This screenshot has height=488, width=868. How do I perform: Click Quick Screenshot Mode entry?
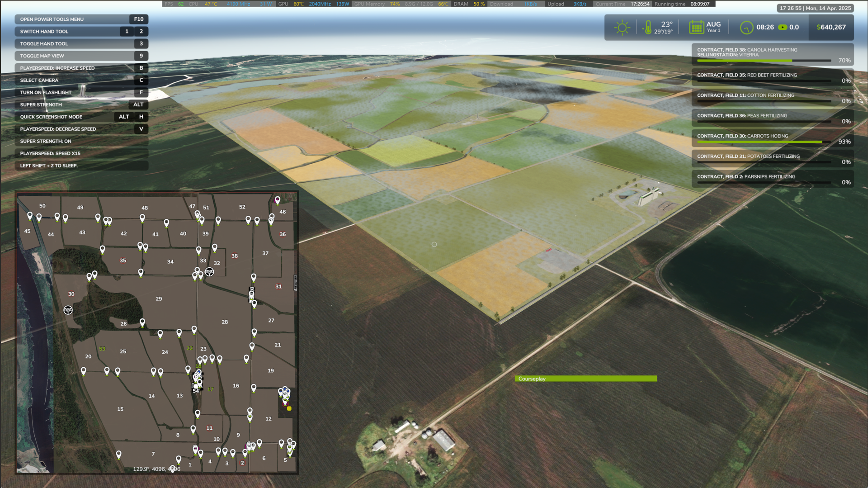[81, 117]
